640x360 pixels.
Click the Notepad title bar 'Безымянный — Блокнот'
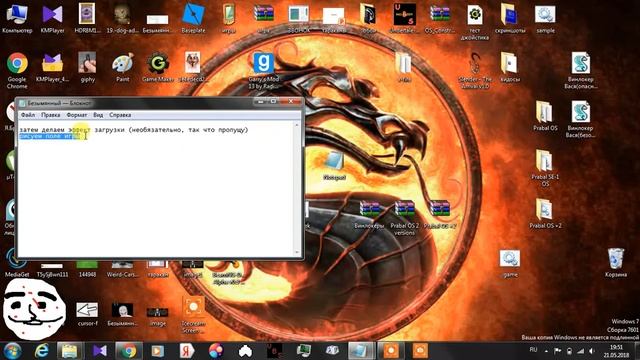point(60,103)
